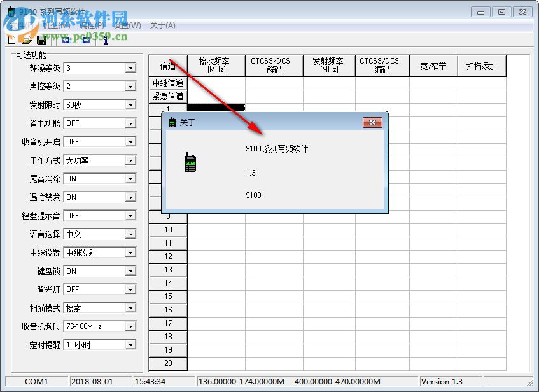Select channel row 20
This screenshot has height=392, width=539.
[x=168, y=363]
